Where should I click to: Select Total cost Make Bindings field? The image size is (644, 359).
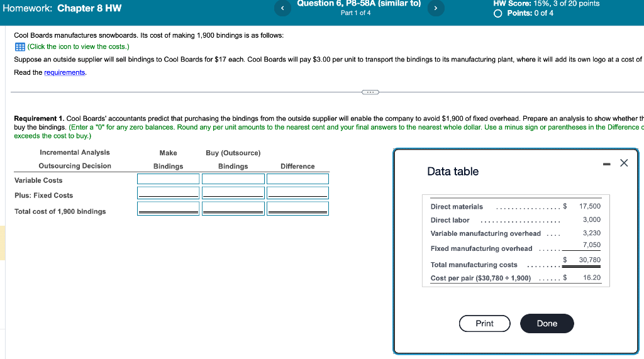pyautogui.click(x=169, y=208)
